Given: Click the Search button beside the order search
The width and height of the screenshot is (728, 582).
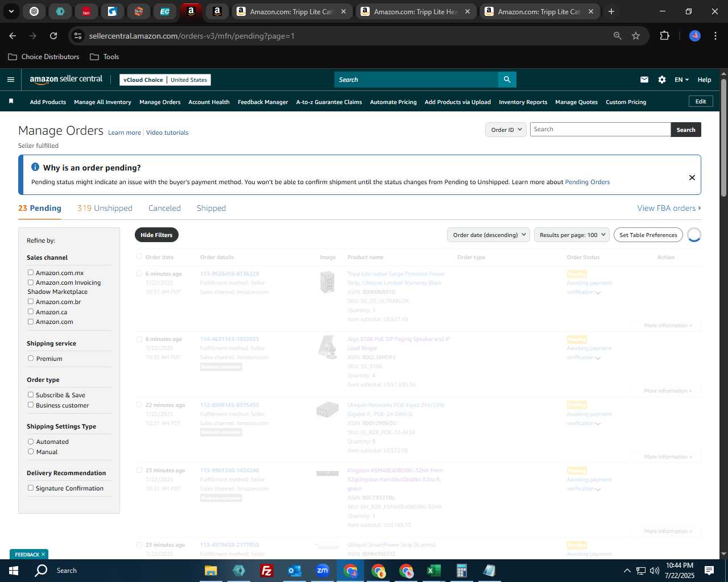Looking at the screenshot, I should pos(686,130).
